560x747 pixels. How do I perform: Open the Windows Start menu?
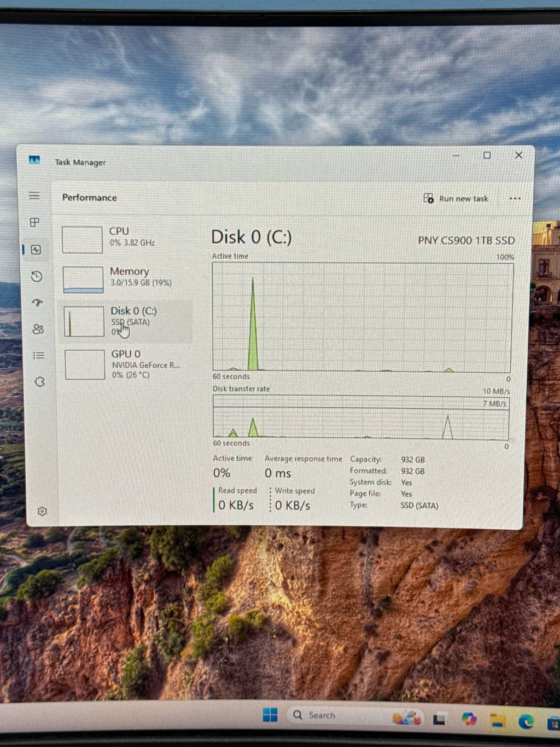pyautogui.click(x=270, y=715)
